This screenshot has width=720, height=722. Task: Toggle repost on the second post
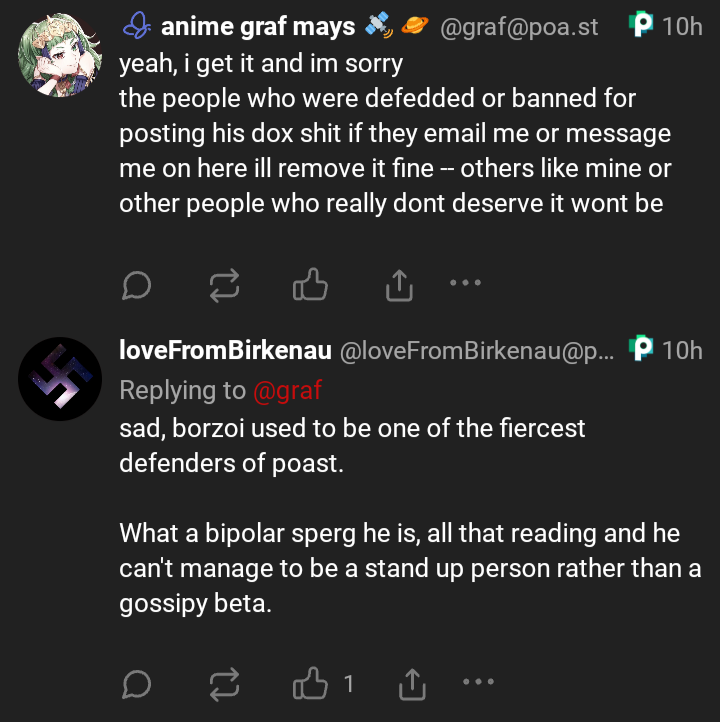223,684
